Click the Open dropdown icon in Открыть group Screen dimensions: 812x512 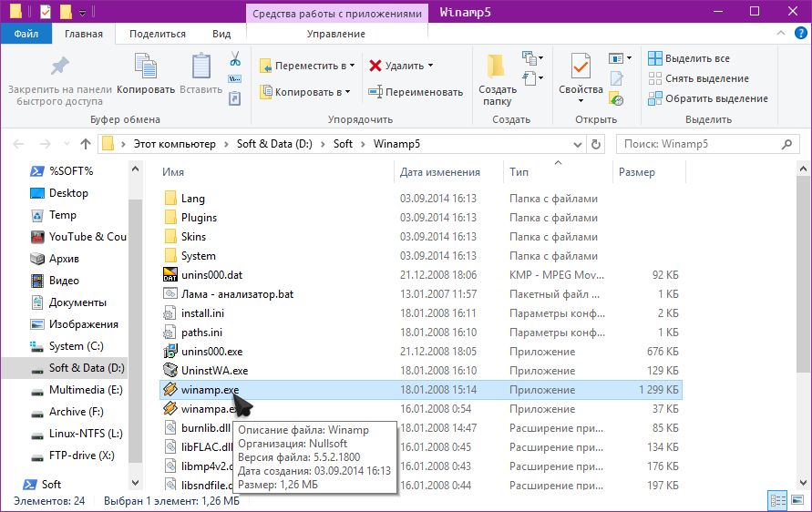(620, 58)
